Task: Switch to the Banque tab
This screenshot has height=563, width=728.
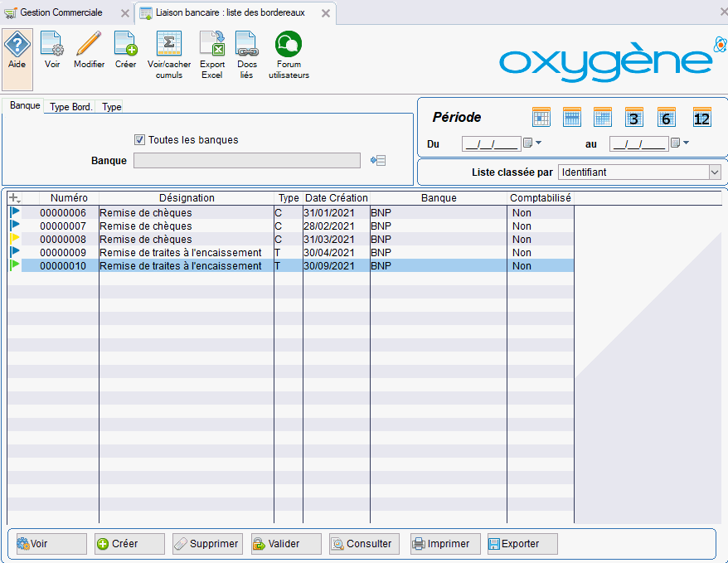Action: [x=25, y=105]
